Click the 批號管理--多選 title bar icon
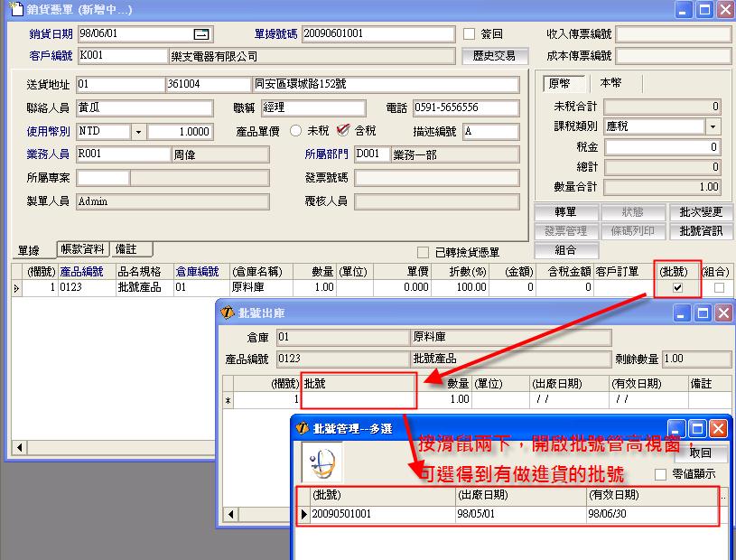 (303, 428)
